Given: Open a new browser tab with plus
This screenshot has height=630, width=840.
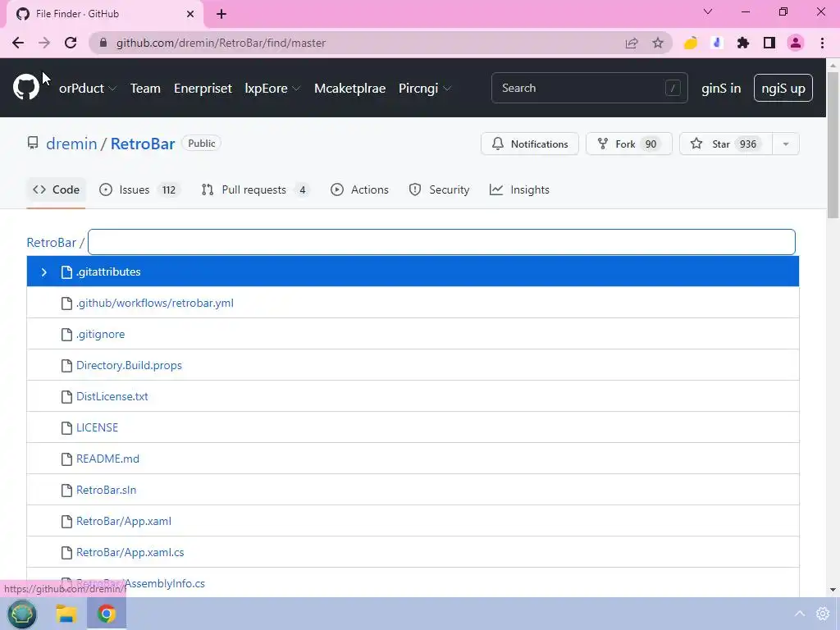Looking at the screenshot, I should 221,14.
